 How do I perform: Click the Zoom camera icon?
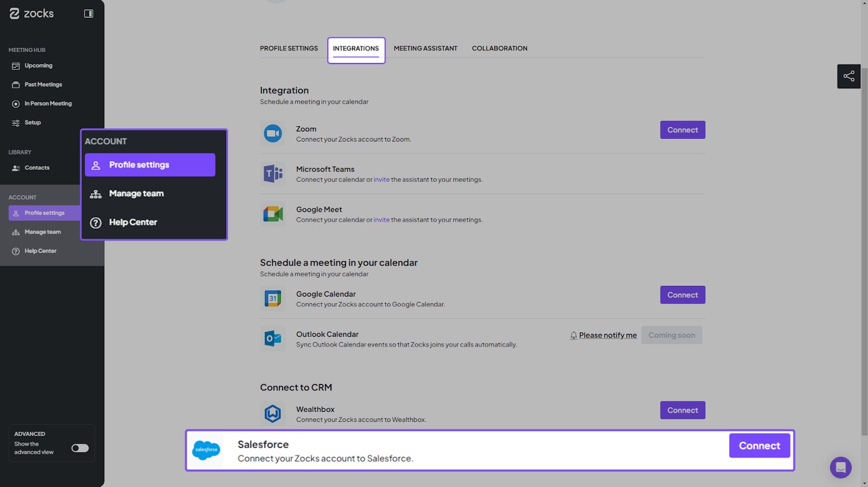tap(272, 133)
